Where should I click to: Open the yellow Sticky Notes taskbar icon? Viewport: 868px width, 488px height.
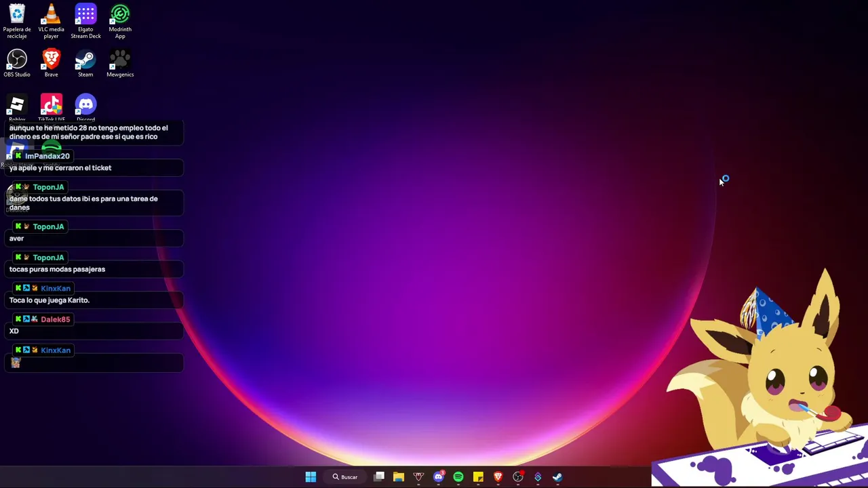[x=478, y=477]
